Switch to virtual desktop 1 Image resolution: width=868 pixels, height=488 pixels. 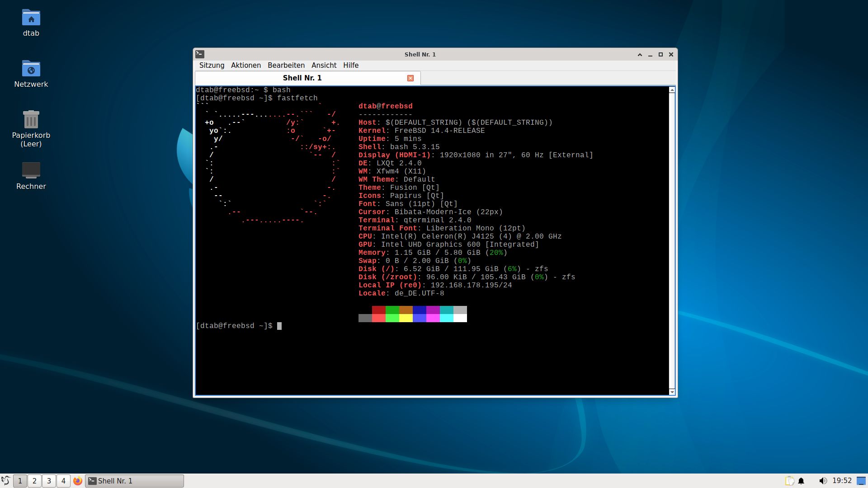20,481
